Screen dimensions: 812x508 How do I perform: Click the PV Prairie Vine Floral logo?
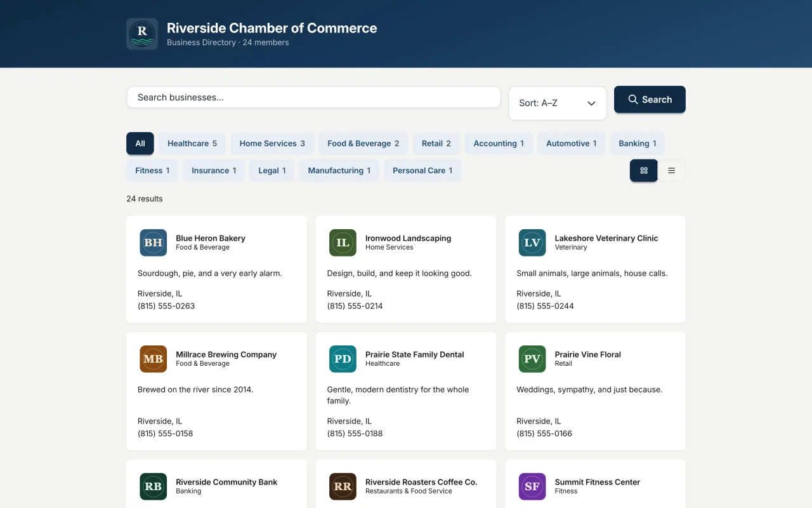[532, 359]
